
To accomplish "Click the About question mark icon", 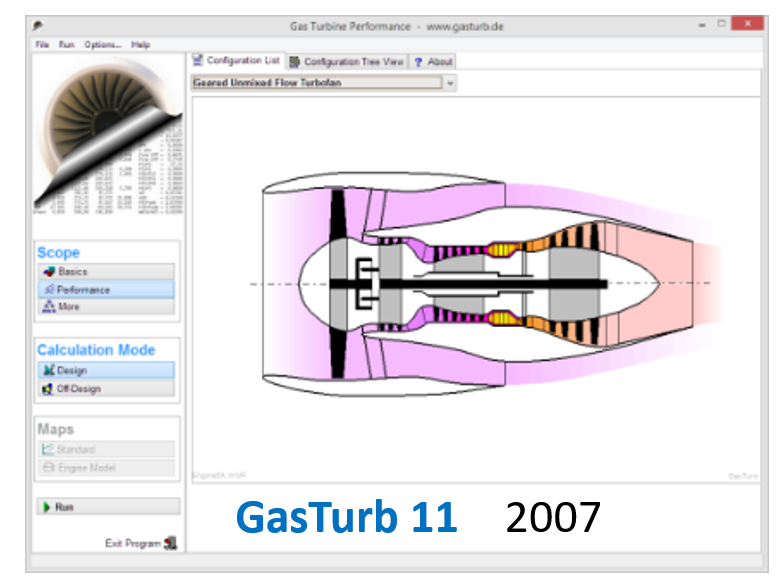I will click(418, 62).
